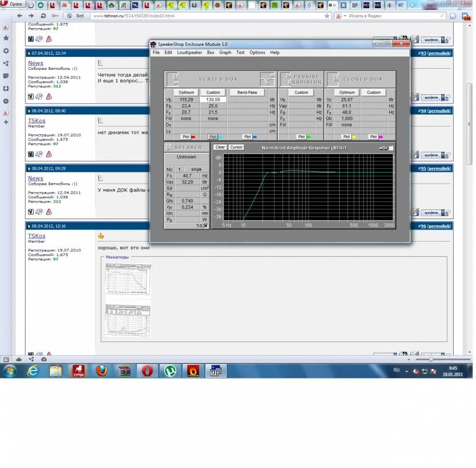Image resolution: width=476 pixels, height=468 pixels.
Task: Toggle single speaker configuration field
Action: [x=196, y=169]
